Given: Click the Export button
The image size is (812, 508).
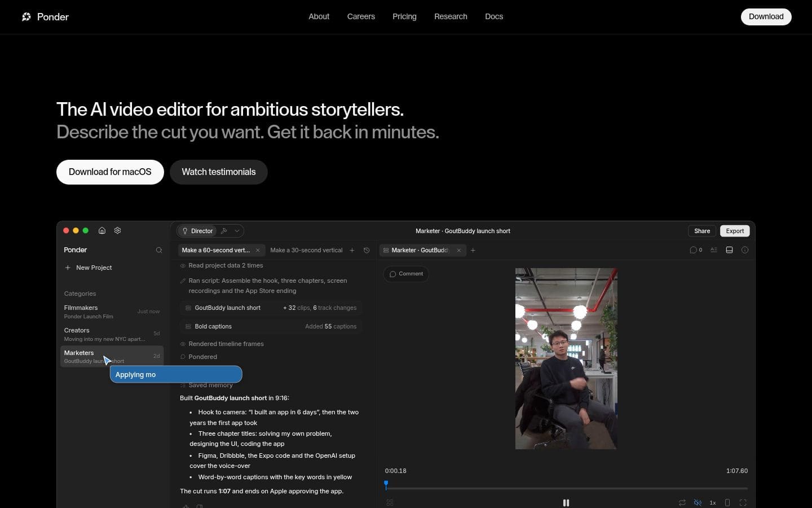Looking at the screenshot, I should [x=735, y=231].
